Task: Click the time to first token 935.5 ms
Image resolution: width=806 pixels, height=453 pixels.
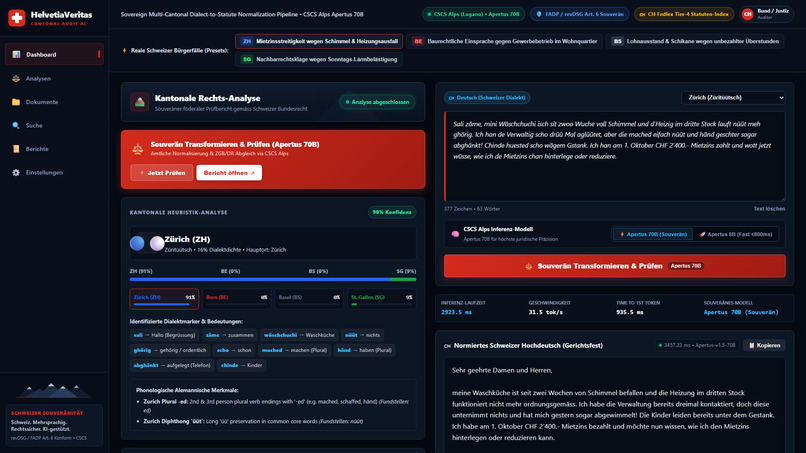Action: (x=630, y=312)
